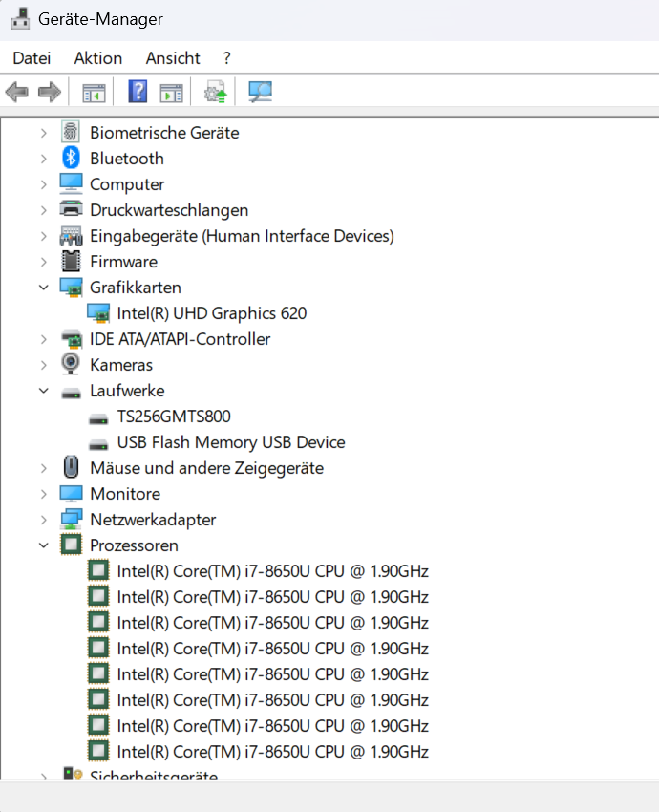Screen dimensions: 659x812
Task: Click the Geräte-Manager title bar icon
Action: point(20,19)
